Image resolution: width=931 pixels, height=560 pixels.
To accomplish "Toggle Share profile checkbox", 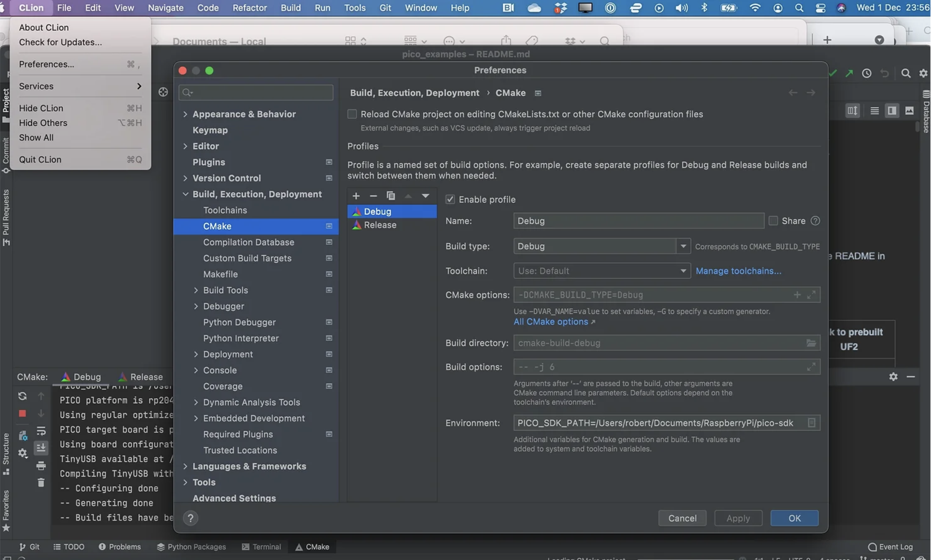I will coord(773,221).
